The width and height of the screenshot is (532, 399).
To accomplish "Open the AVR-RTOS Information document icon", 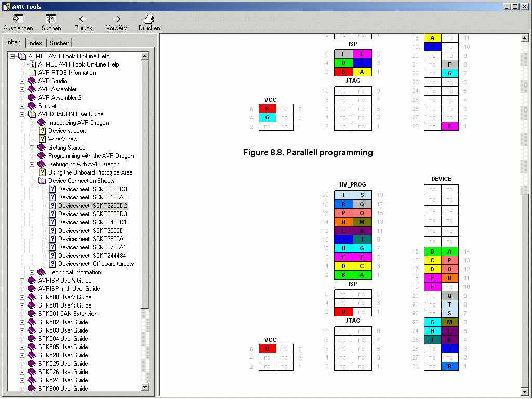I will (x=33, y=73).
